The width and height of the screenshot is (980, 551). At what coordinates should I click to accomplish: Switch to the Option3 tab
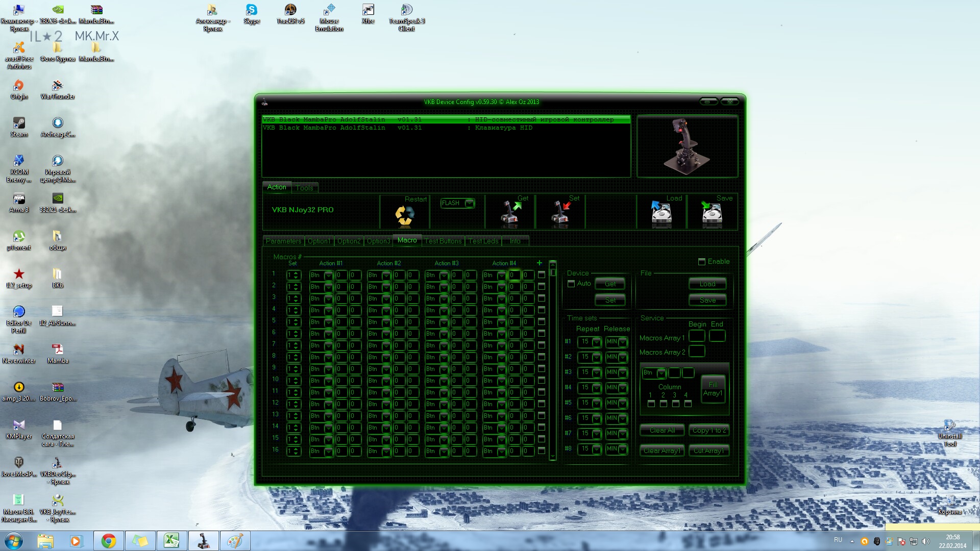pyautogui.click(x=378, y=241)
